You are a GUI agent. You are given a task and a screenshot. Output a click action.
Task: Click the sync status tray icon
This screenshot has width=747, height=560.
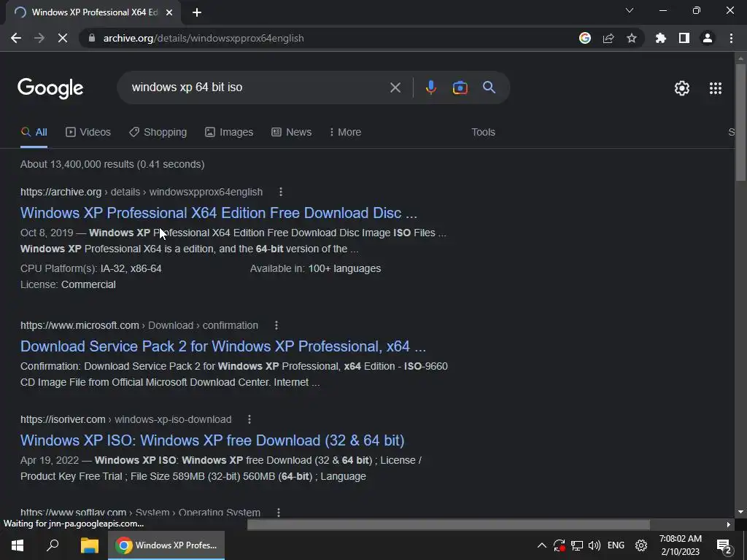pos(560,545)
